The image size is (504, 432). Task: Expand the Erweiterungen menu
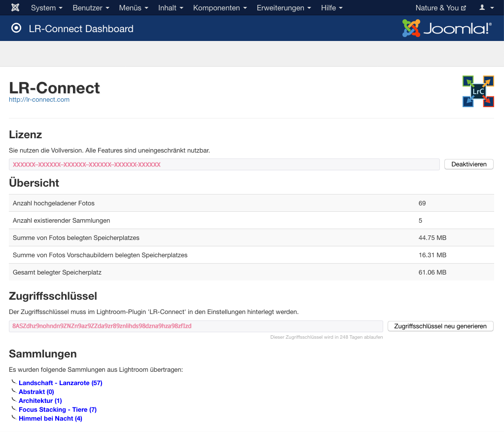point(284,8)
